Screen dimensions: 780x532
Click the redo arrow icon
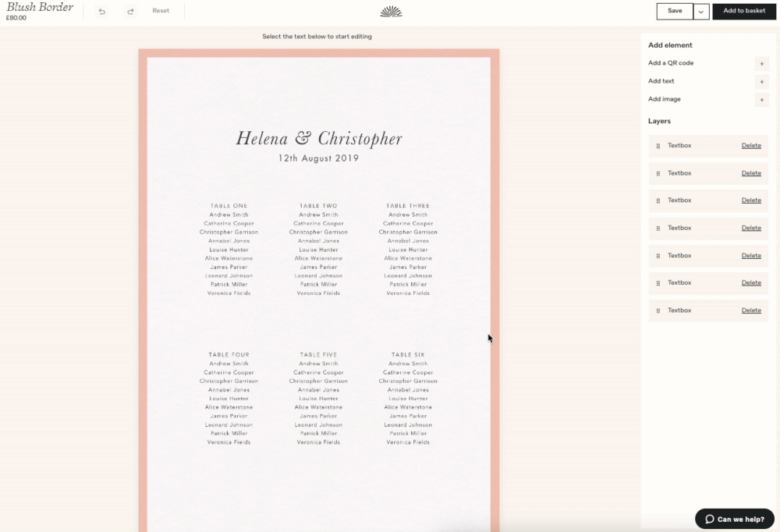click(x=130, y=11)
